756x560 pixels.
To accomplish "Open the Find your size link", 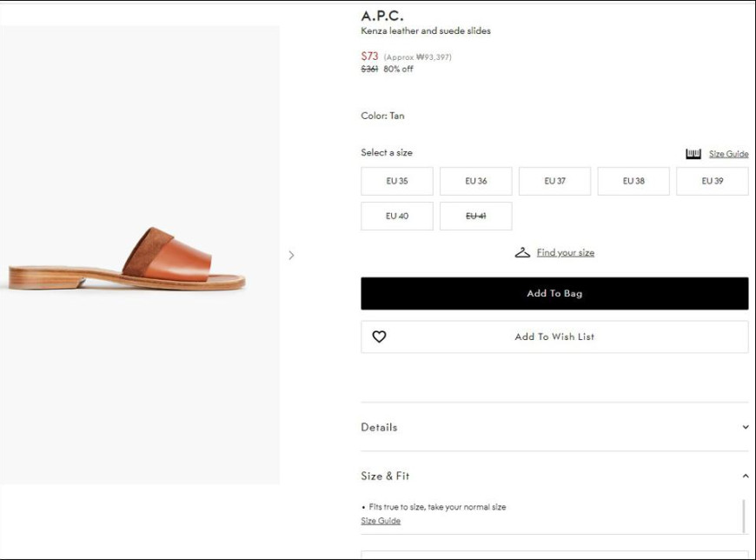I will click(566, 252).
